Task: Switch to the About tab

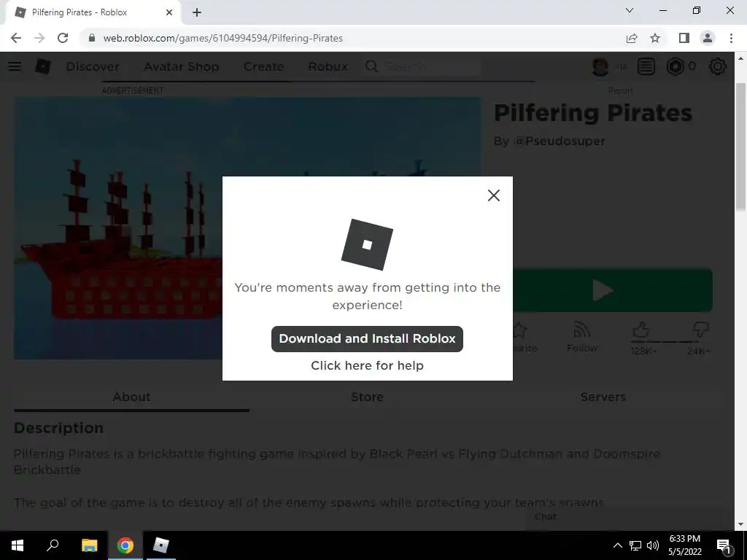Action: click(131, 397)
